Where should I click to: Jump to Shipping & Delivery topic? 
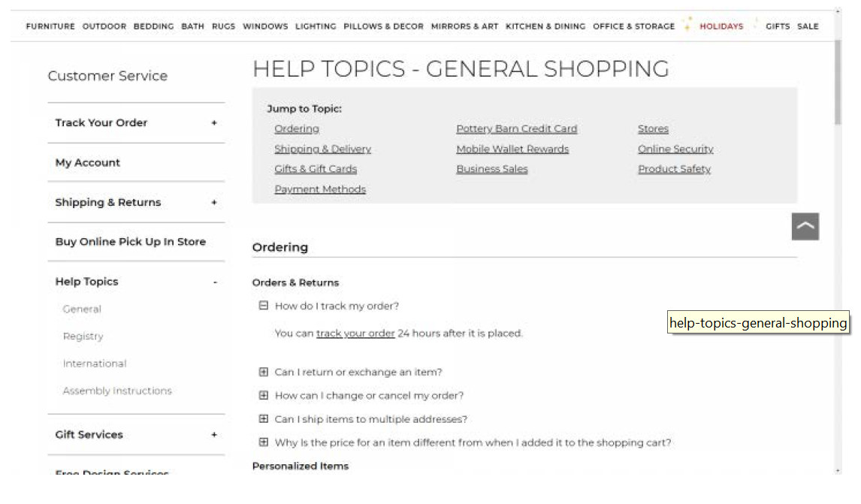[323, 149]
